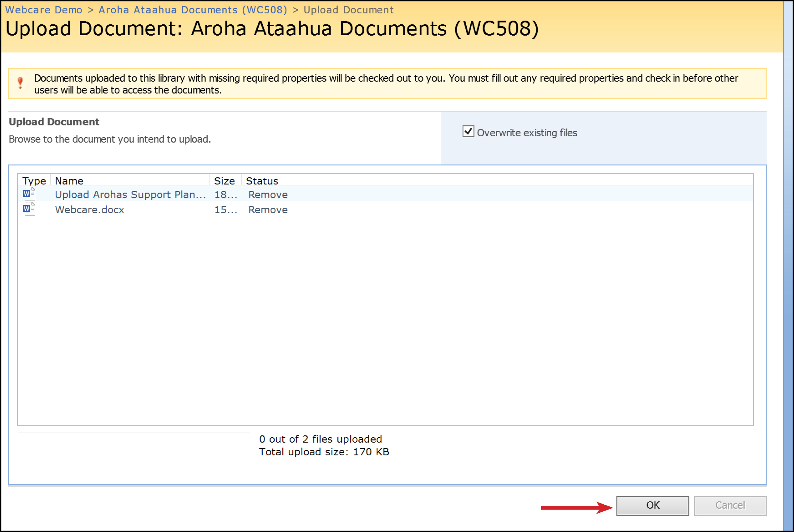Screen dimensions: 794x532
Task: Sort by Name column header
Action: pyautogui.click(x=130, y=181)
